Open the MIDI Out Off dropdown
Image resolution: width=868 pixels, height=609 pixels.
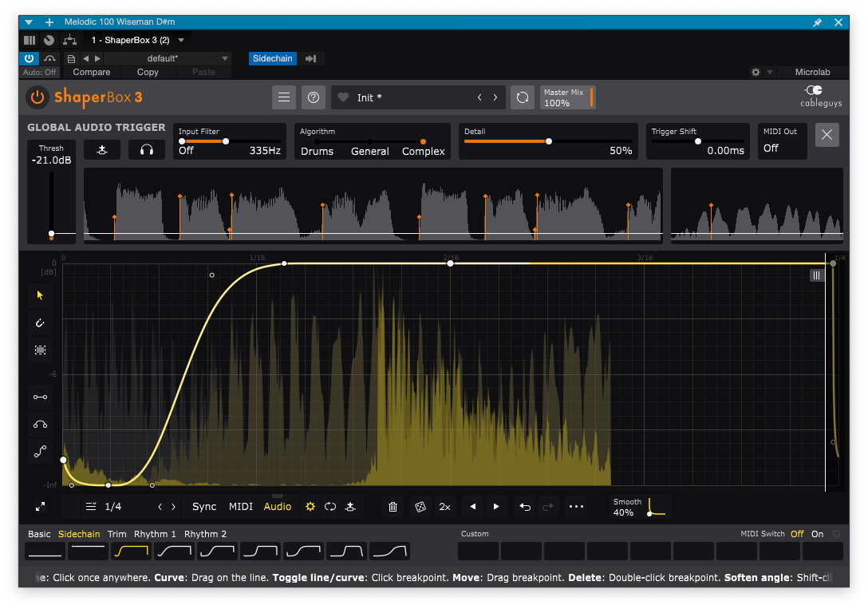(782, 141)
